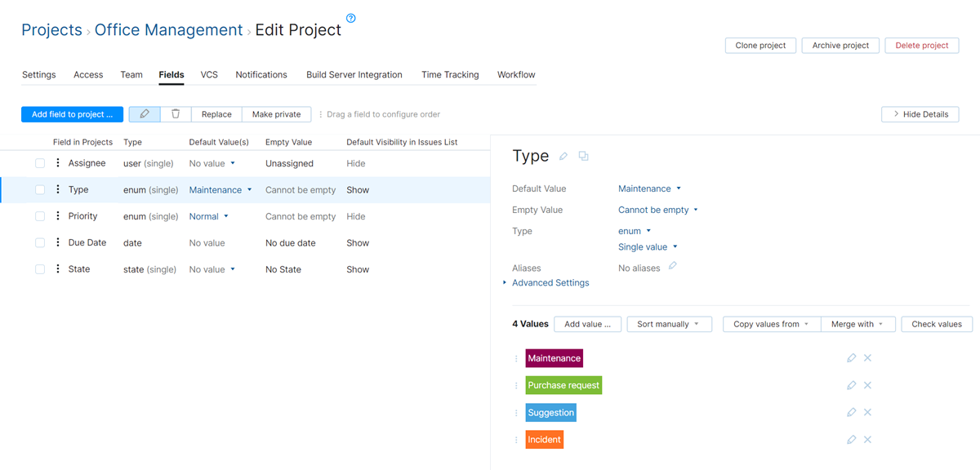This screenshot has height=470, width=980.
Task: Remove the Incident value with its X icon
Action: coord(867,440)
